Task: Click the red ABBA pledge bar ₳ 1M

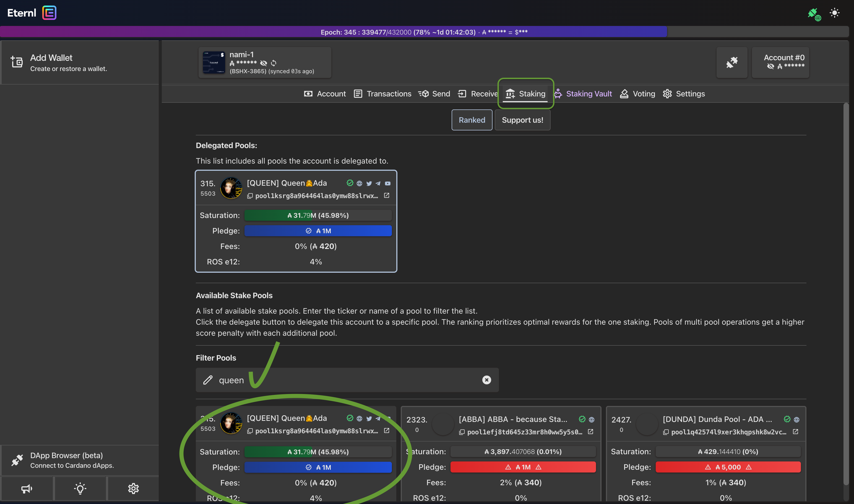Action: click(523, 467)
